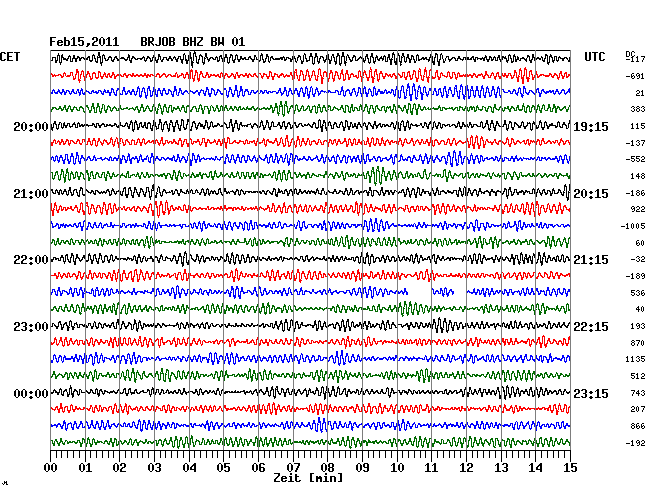Select minute label 08 on time axis
Screen dimensions: 650x494
[x=327, y=468]
